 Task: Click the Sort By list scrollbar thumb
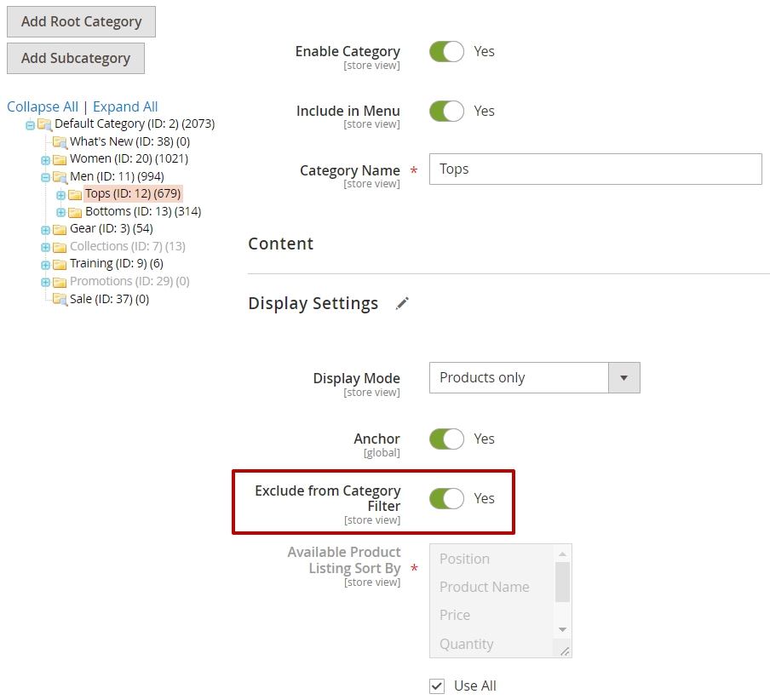[x=562, y=582]
